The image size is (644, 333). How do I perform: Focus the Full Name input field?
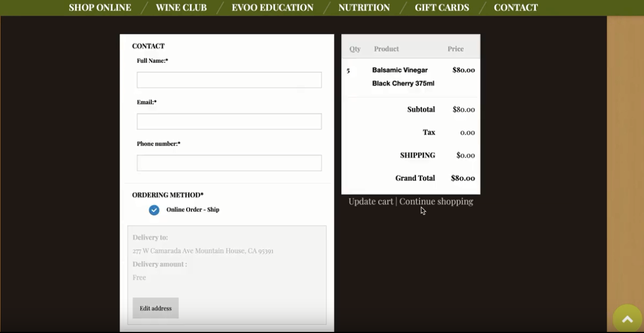pyautogui.click(x=229, y=80)
